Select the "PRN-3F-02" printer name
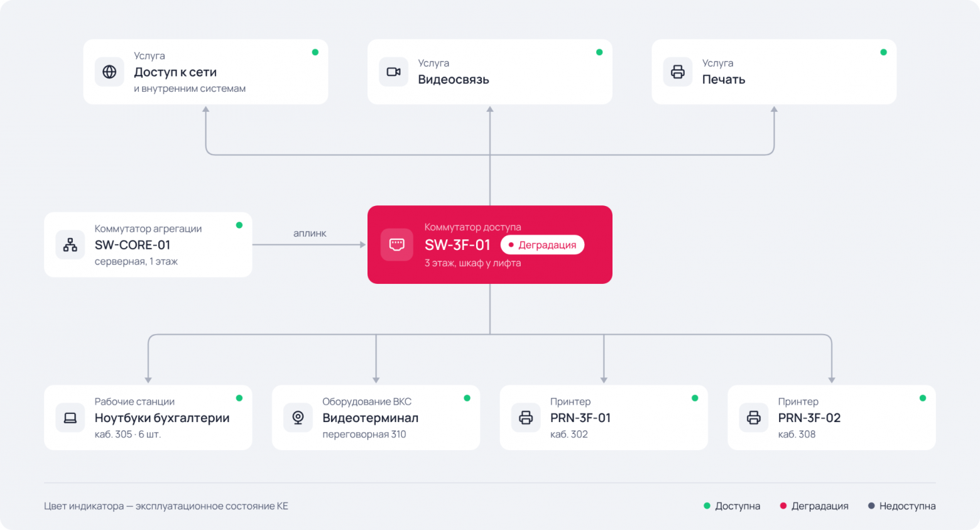Viewport: 980px width, 530px height. [x=809, y=418]
